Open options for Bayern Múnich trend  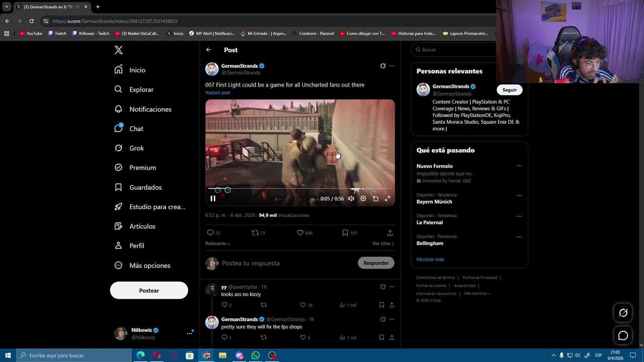tap(519, 196)
